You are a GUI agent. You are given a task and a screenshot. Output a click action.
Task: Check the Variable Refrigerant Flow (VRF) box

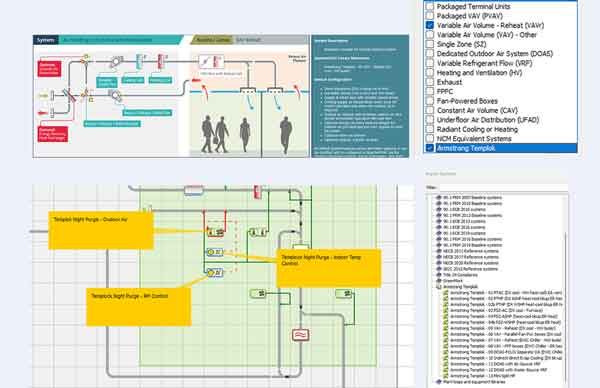tap(430, 63)
